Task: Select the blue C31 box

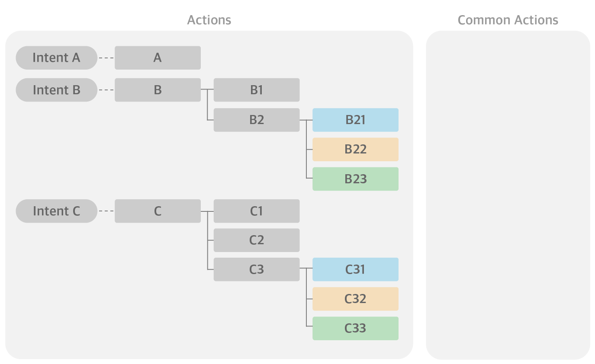Action: click(355, 269)
